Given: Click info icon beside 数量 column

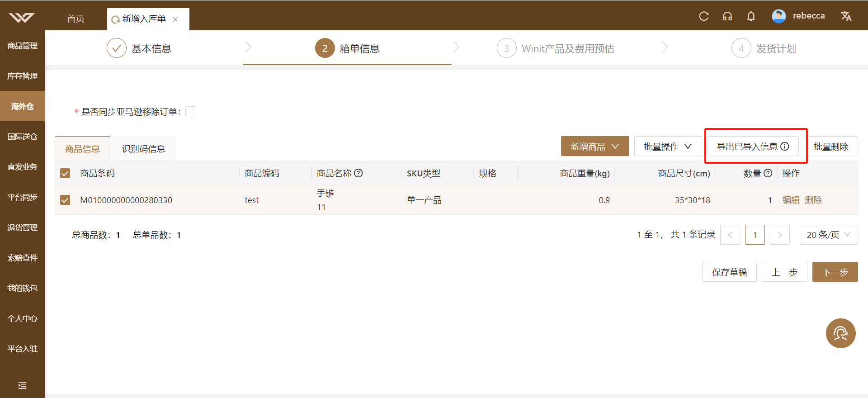Looking at the screenshot, I should coord(768,173).
